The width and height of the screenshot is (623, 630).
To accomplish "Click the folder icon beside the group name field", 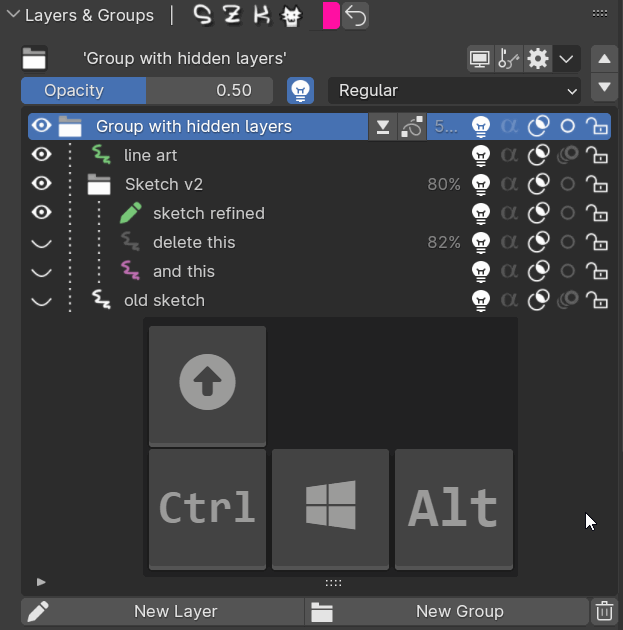I will tap(34, 59).
